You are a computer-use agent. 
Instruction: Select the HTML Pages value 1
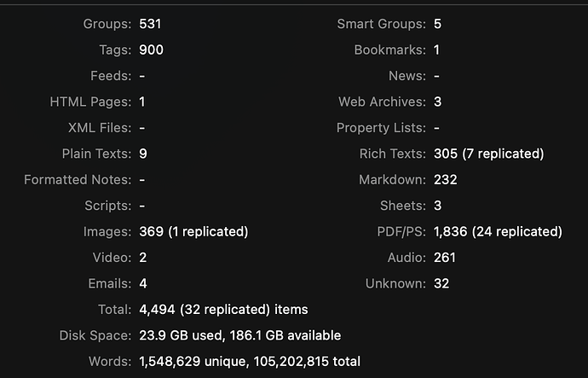[x=142, y=102]
